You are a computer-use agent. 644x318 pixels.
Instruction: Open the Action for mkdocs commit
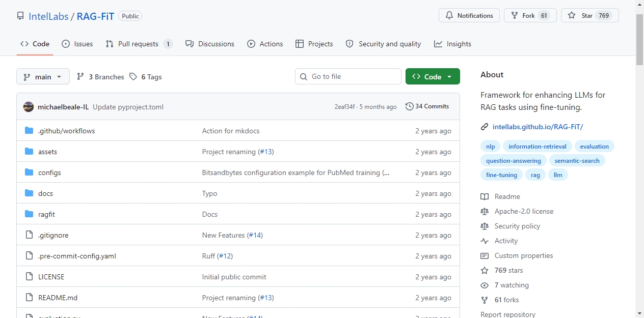(231, 131)
